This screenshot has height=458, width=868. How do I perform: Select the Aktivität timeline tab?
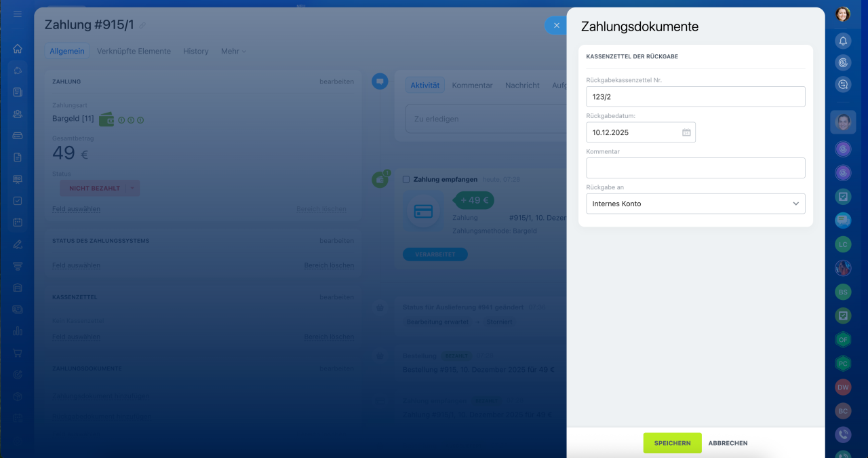[425, 85]
